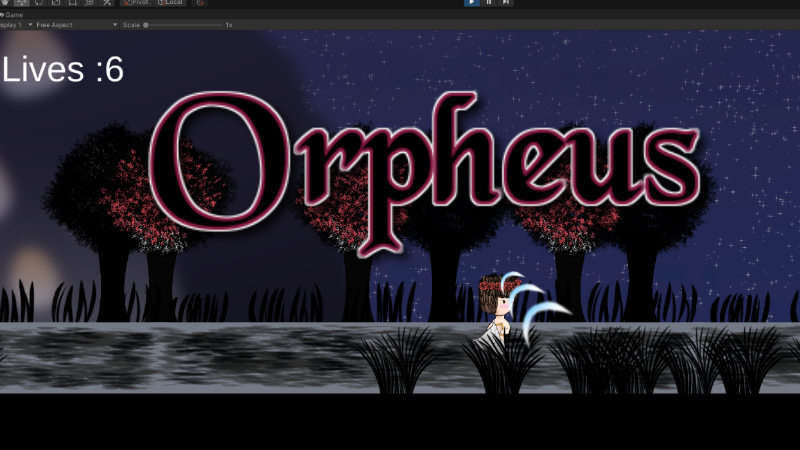Select the Move tool
This screenshot has width=800, height=450.
point(21,3)
